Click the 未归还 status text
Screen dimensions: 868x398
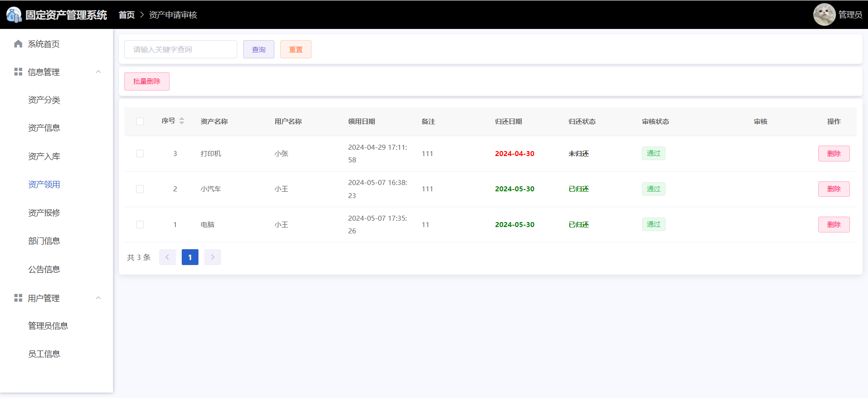579,154
